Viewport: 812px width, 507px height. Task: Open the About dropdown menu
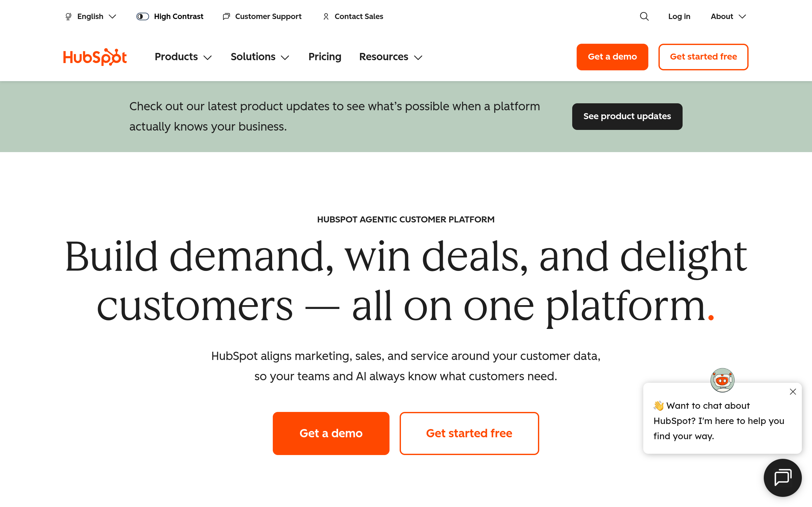[x=728, y=16]
